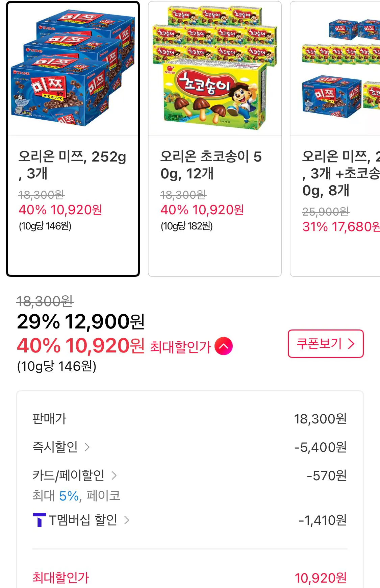Collapse the 최대할인가 red circle chevron

tap(224, 346)
